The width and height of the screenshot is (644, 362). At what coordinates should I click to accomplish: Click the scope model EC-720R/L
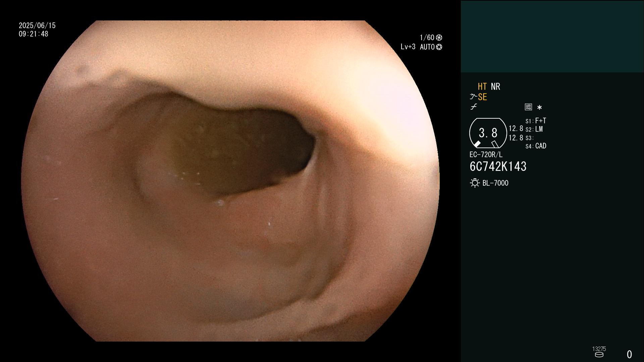486,155
